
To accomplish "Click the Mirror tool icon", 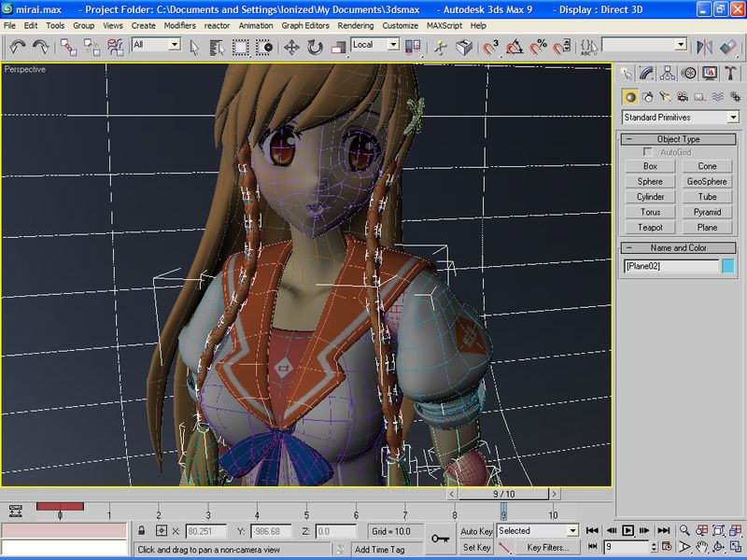I will (703, 46).
